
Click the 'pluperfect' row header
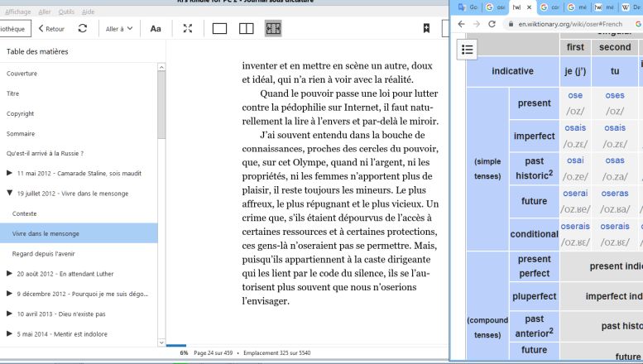tap(534, 296)
